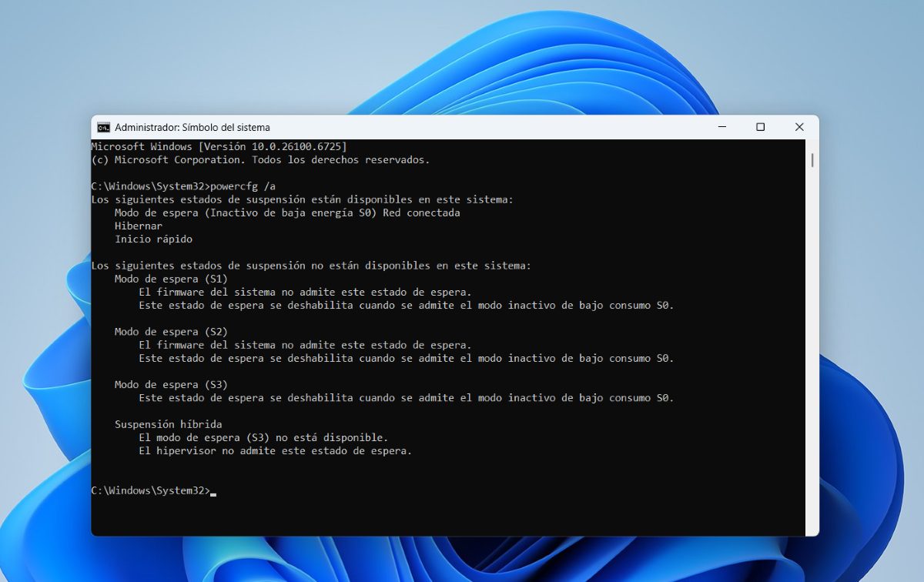Select the "Inicio rápido" output line

point(153,239)
